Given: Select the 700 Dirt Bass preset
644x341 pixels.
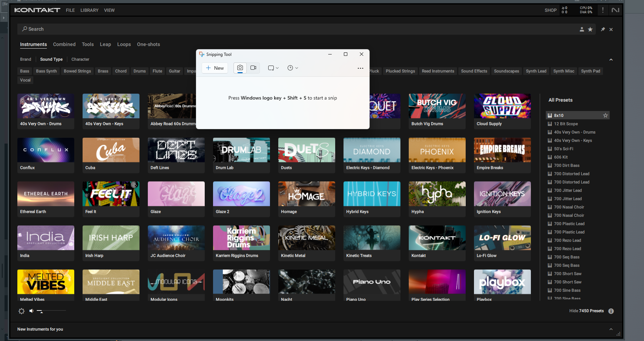Looking at the screenshot, I should 578,165.
